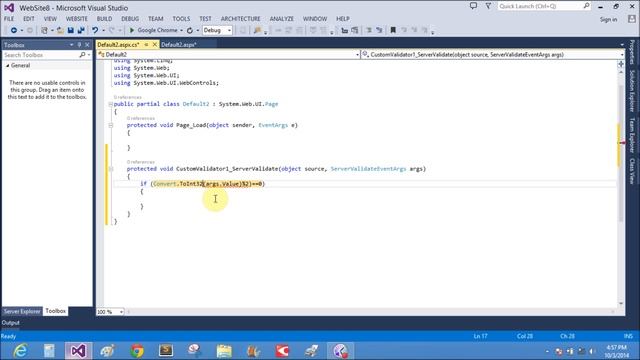Click the volume speaker tray icon
The width and height of the screenshot is (640, 360).
[592, 351]
